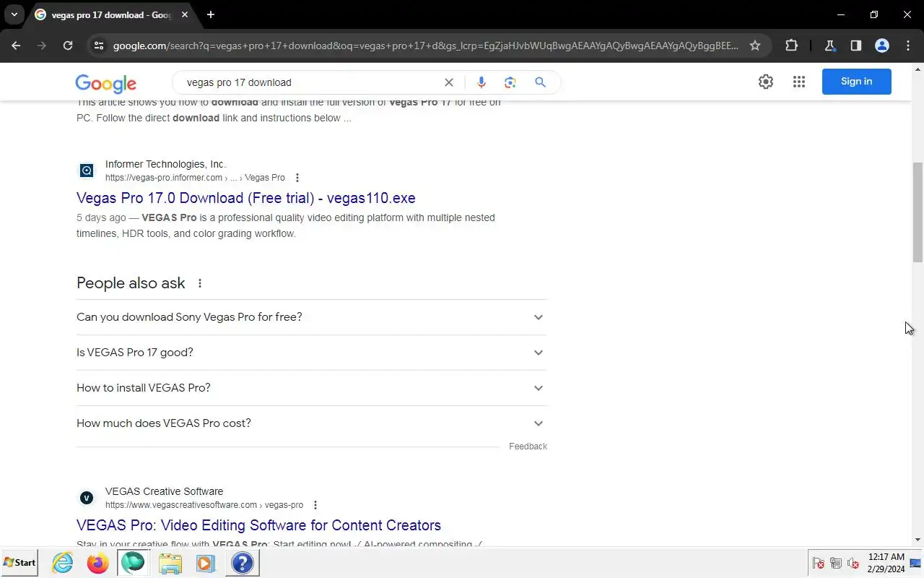
Task: Select the vegas pro 17 download tab
Action: pos(112,14)
